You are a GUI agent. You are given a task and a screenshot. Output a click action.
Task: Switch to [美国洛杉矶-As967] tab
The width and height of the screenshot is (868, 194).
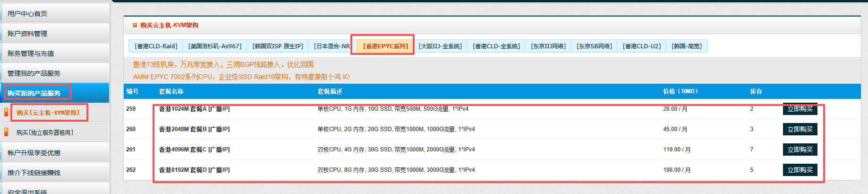tap(215, 46)
